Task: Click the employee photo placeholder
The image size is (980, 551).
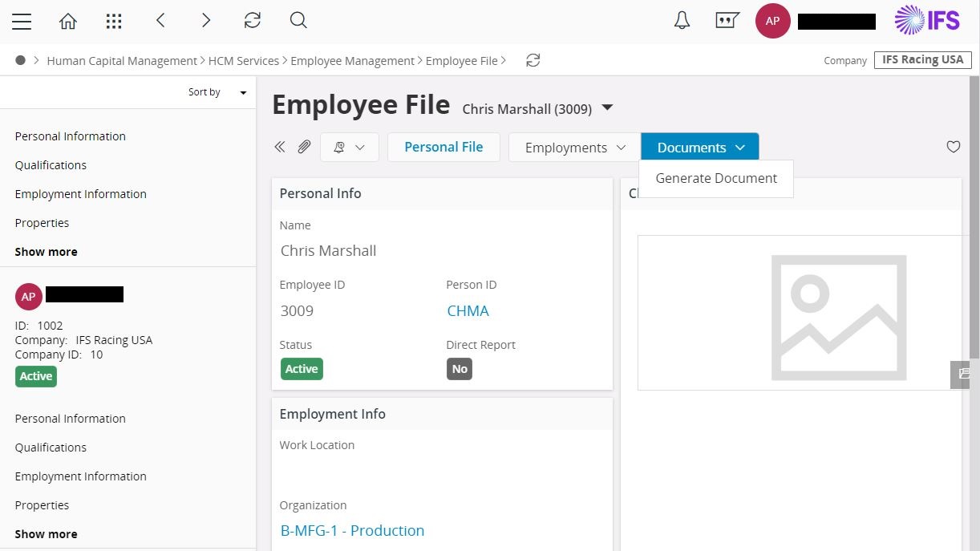Action: [x=838, y=318]
